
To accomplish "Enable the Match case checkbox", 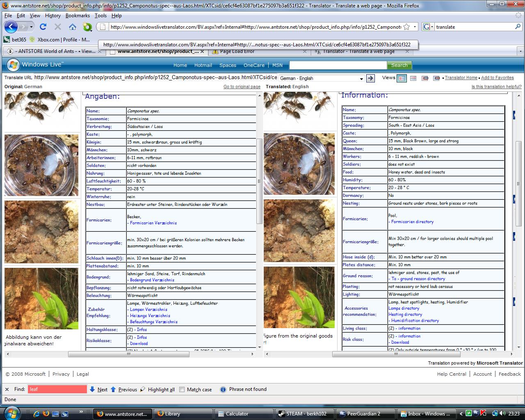I will pos(182,390).
